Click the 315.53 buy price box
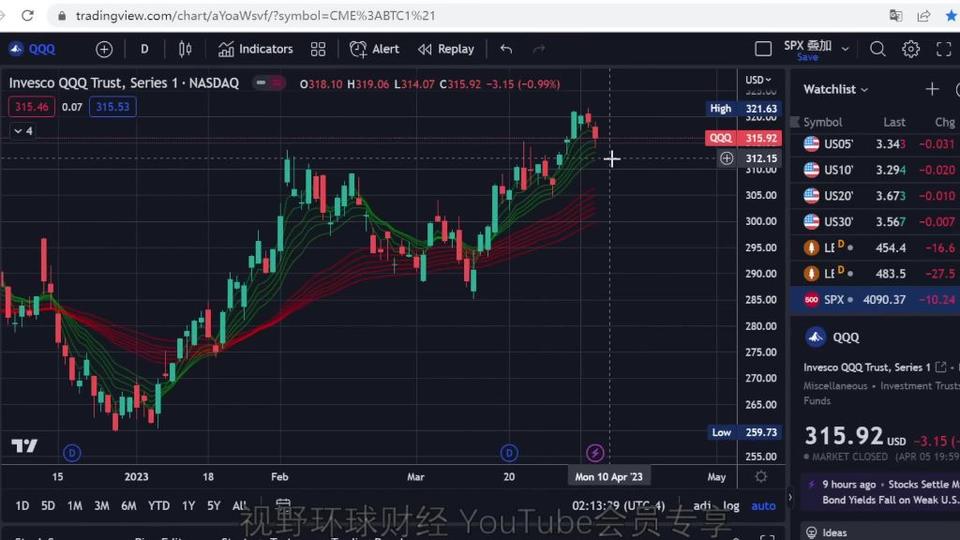The width and height of the screenshot is (960, 540). 113,107
